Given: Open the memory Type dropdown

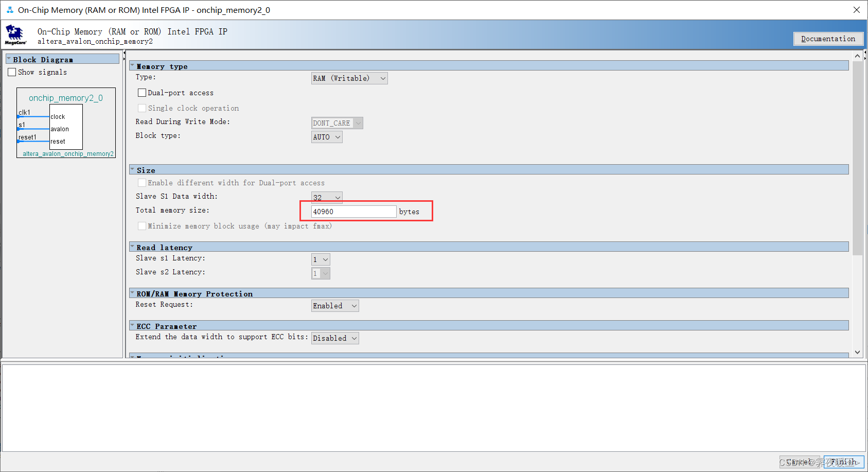Looking at the screenshot, I should tap(349, 78).
